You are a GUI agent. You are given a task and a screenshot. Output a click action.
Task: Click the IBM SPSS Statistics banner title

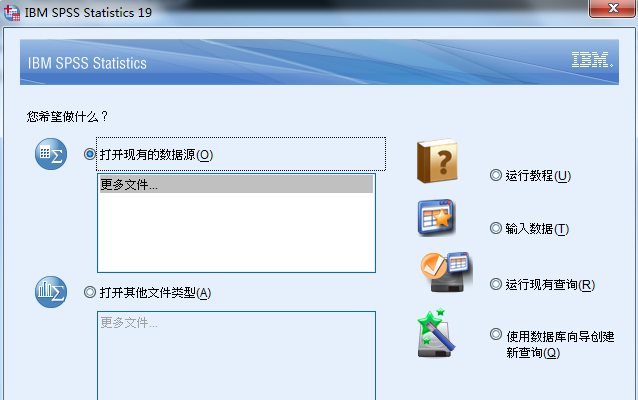87,63
